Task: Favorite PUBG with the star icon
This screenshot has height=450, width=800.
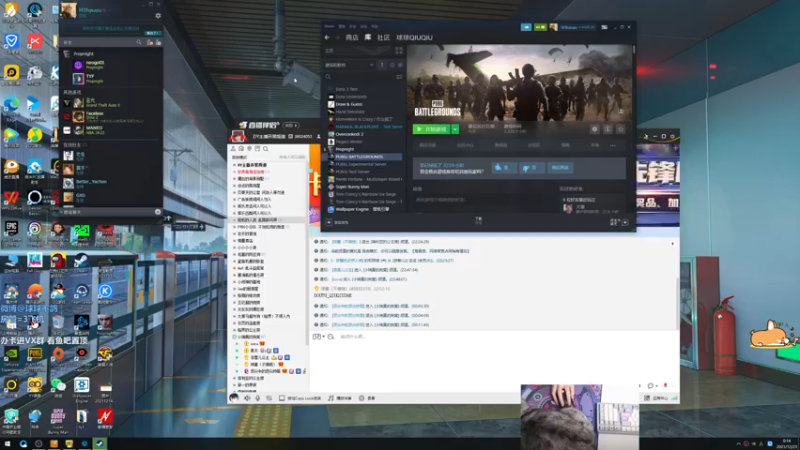Action: coord(621,130)
